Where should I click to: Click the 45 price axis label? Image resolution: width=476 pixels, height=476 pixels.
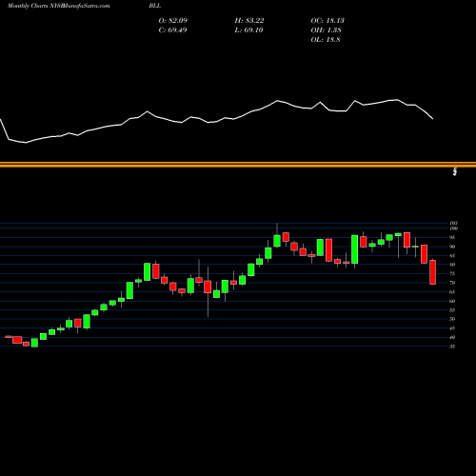(x=452, y=328)
